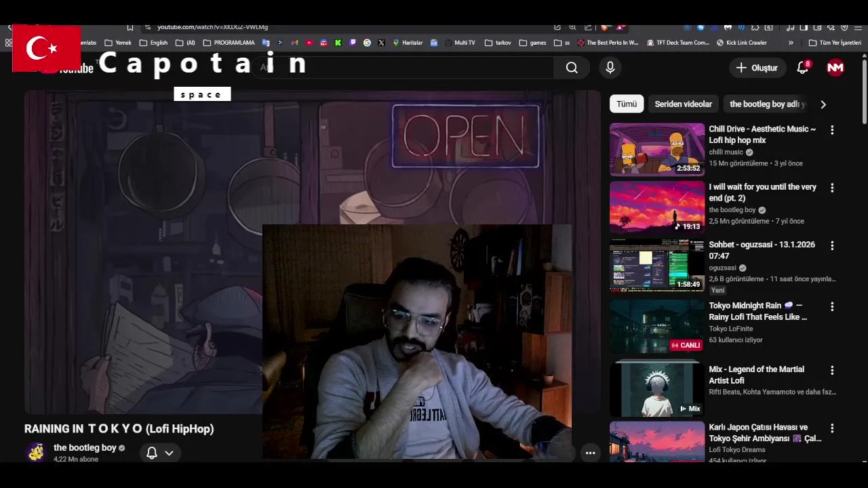Open Mix - Legend of the Martial Artist Lofi

tap(757, 375)
